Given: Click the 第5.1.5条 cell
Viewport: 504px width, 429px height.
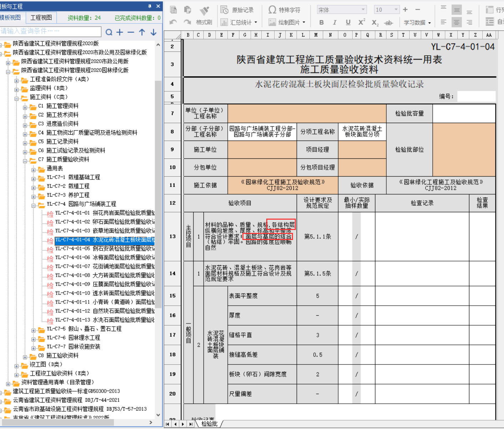Looking at the screenshot, I should pos(318,274).
